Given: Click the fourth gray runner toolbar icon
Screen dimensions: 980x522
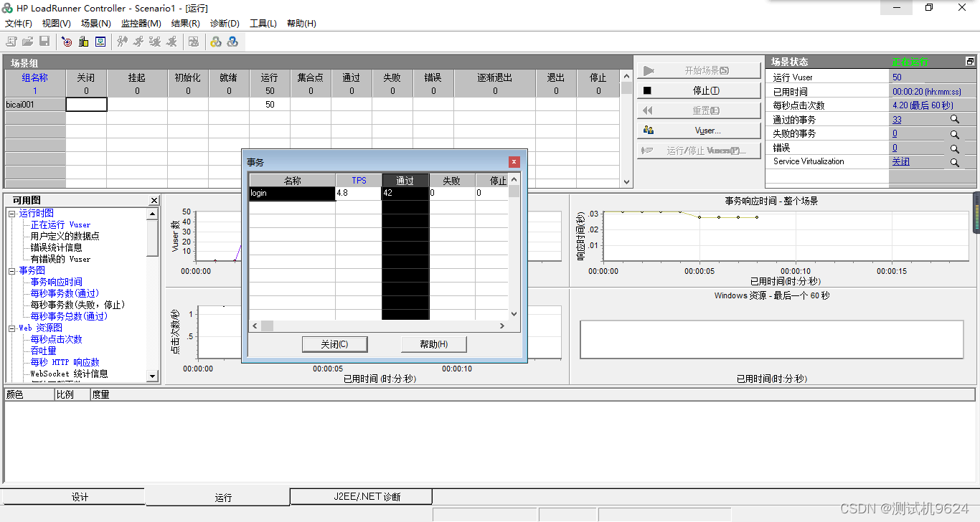Looking at the screenshot, I should 171,42.
